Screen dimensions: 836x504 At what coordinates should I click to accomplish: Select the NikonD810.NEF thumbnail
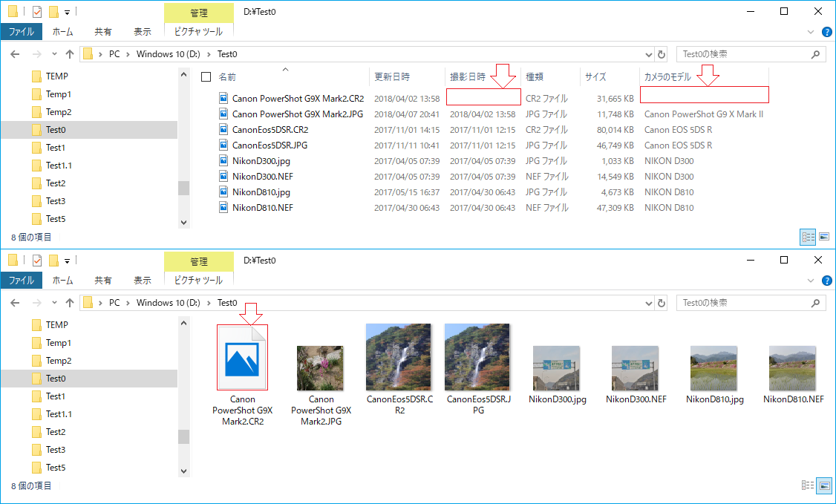[792, 368]
